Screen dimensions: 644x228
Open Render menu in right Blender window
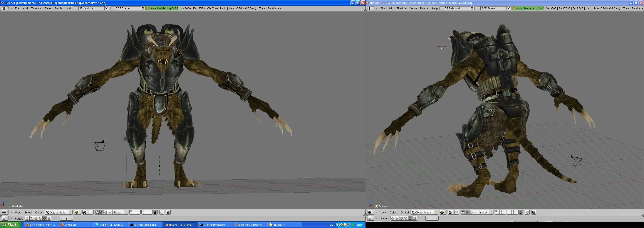click(424, 8)
